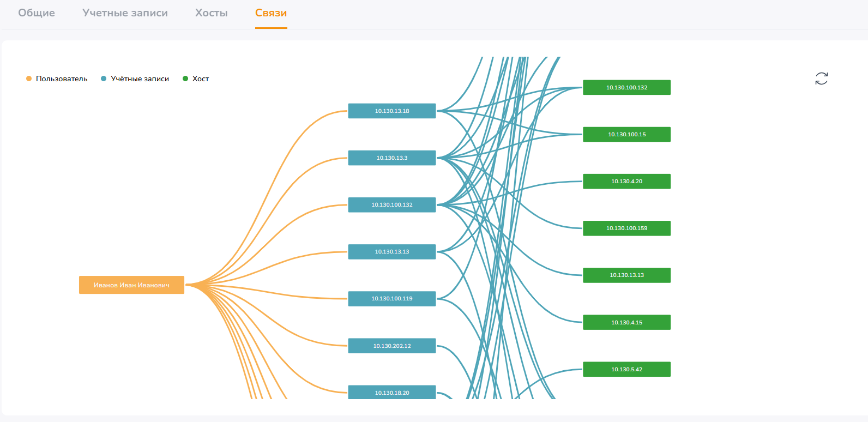
Task: Click the blue account node 10.130.13.18
Action: click(392, 111)
